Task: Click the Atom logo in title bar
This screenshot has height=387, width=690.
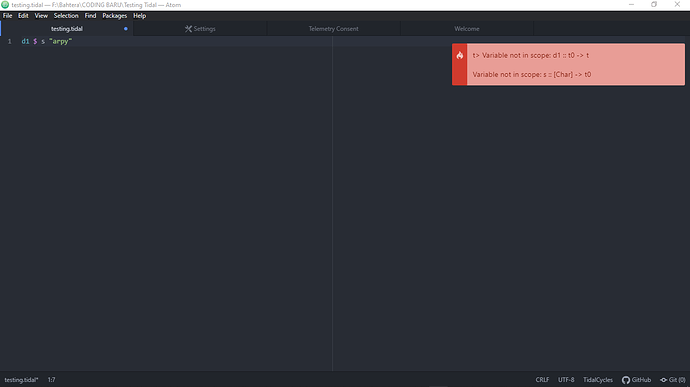Action: pyautogui.click(x=5, y=5)
